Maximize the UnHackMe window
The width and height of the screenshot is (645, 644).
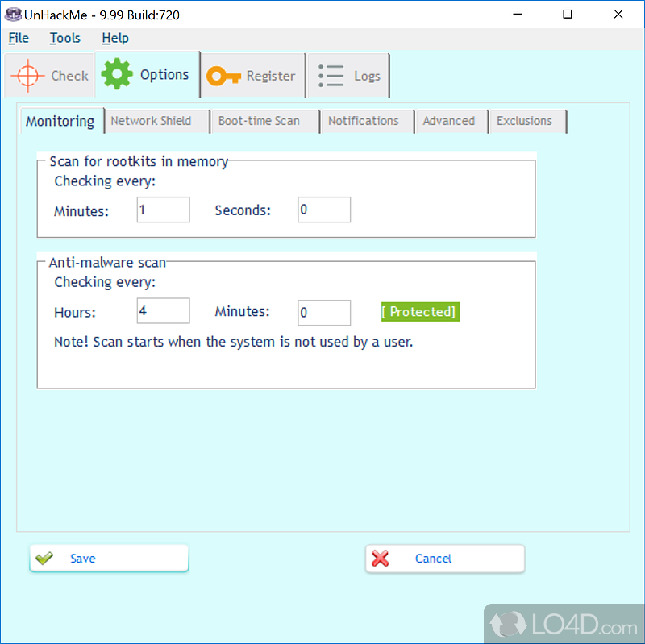coord(568,15)
